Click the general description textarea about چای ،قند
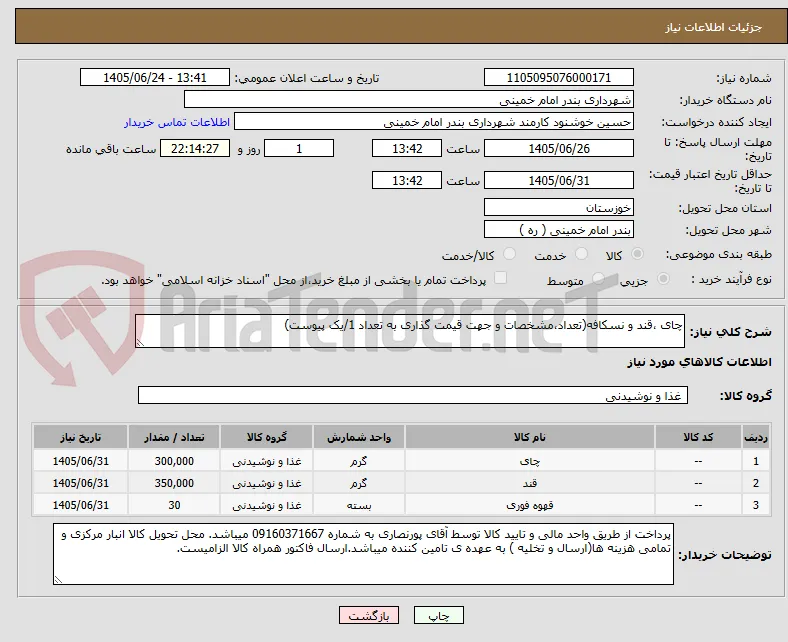 coord(410,331)
